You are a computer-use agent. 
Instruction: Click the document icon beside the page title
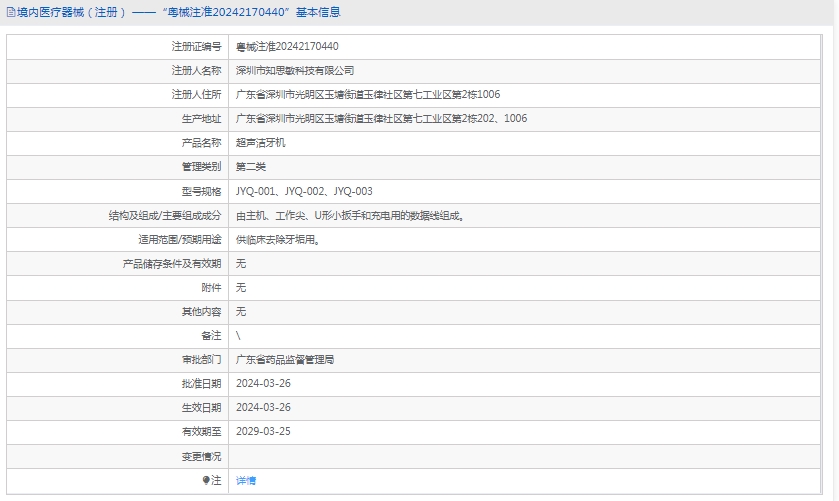coord(10,13)
